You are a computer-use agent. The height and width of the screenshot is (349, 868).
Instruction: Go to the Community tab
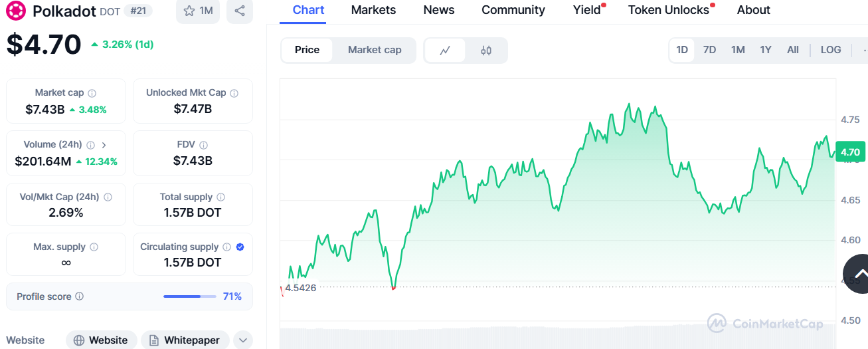coord(513,10)
